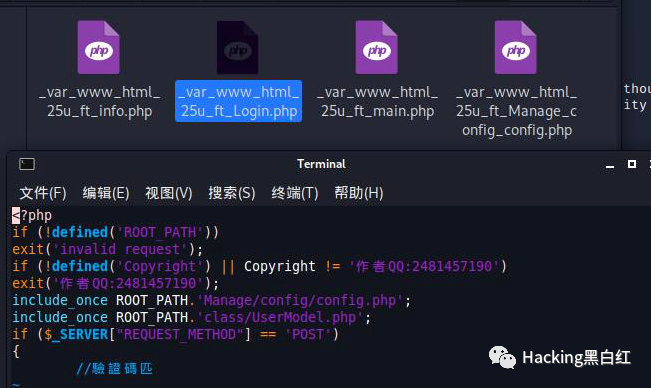The width and height of the screenshot is (652, 388).
Task: Maximize the Terminal window
Action: [632, 164]
